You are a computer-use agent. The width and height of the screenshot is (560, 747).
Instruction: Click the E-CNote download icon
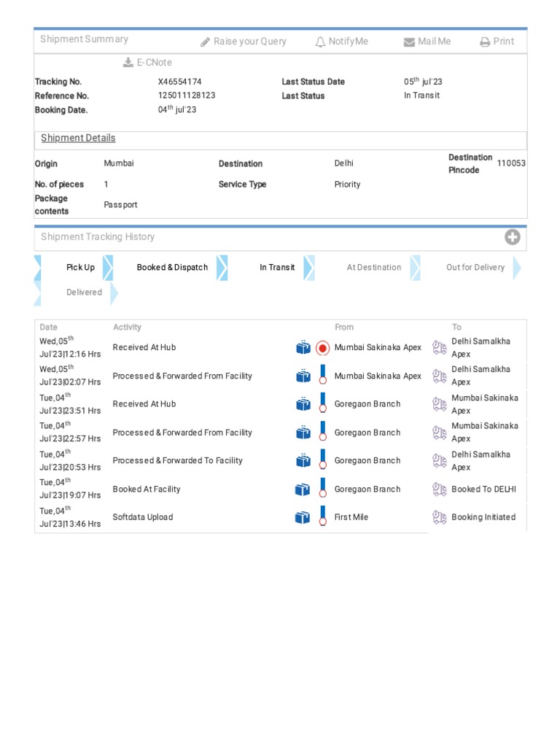(128, 63)
